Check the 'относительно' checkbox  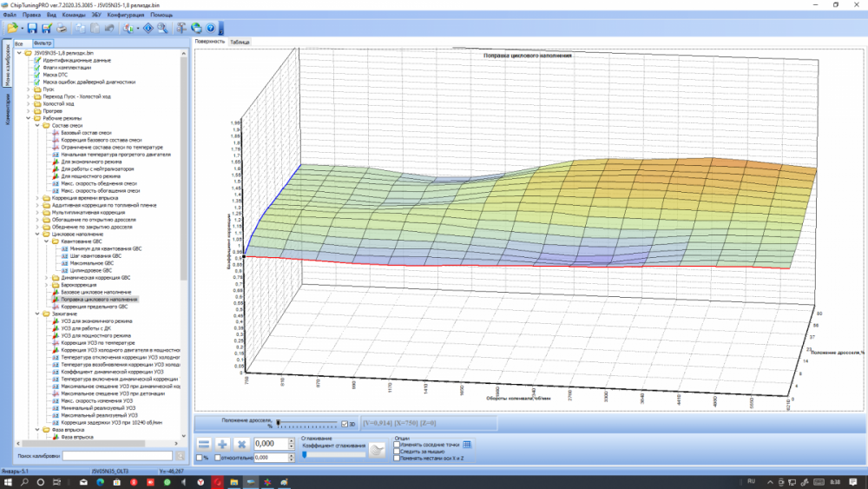tap(217, 458)
